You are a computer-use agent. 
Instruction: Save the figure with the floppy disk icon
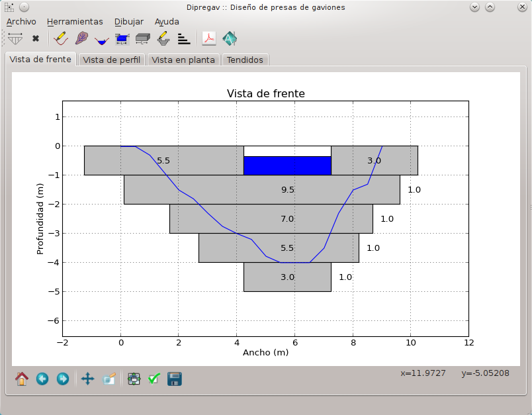pyautogui.click(x=175, y=379)
